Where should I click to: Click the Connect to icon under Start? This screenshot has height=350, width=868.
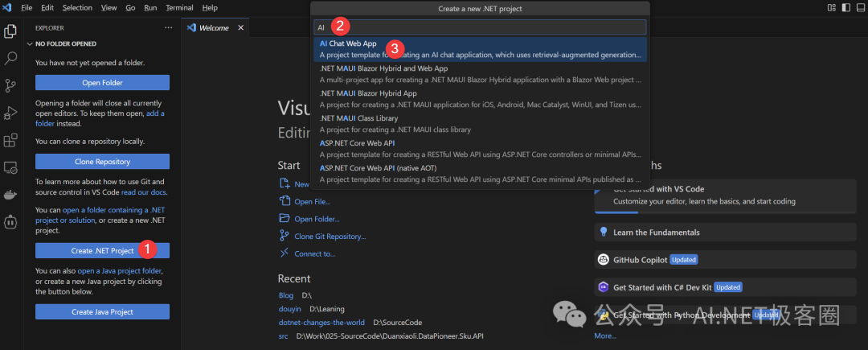(x=285, y=253)
